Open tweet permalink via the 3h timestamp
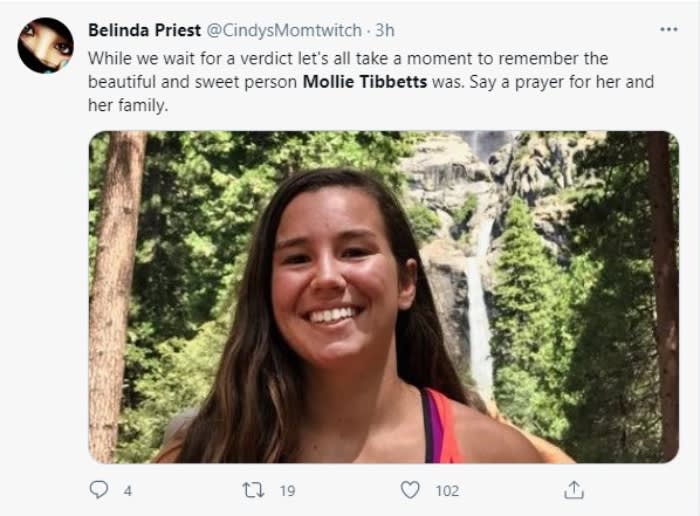The width and height of the screenshot is (700, 516). coord(384,30)
